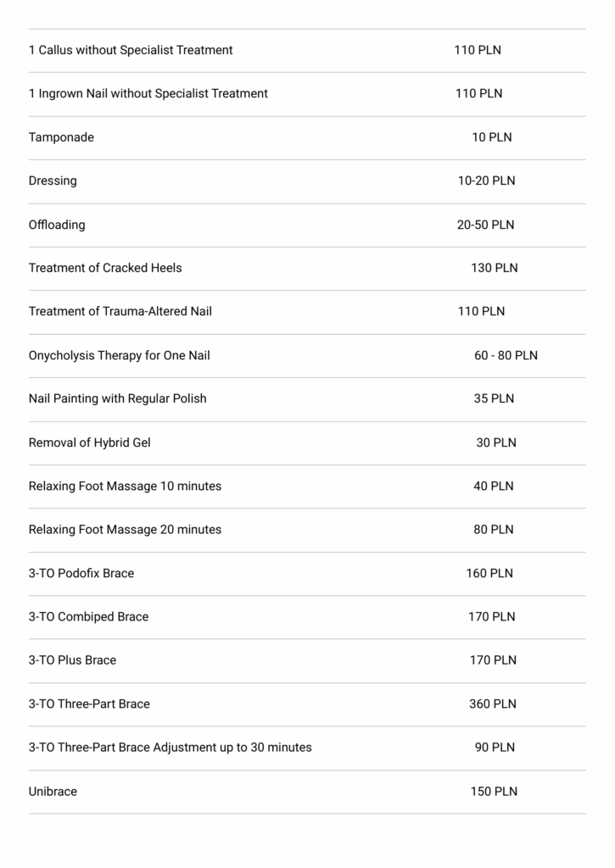Click the 3-TO Podofix Brace entry
The height and width of the screenshot is (868, 615).
click(x=81, y=573)
